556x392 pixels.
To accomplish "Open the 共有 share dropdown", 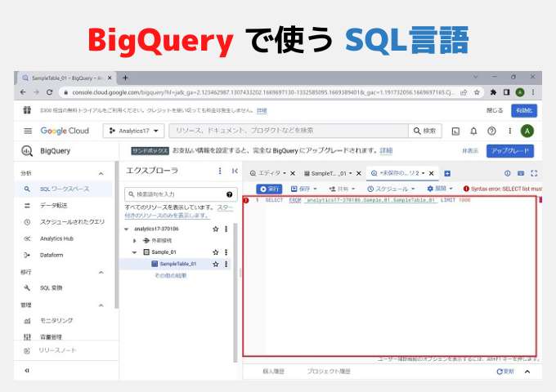I will coord(342,189).
